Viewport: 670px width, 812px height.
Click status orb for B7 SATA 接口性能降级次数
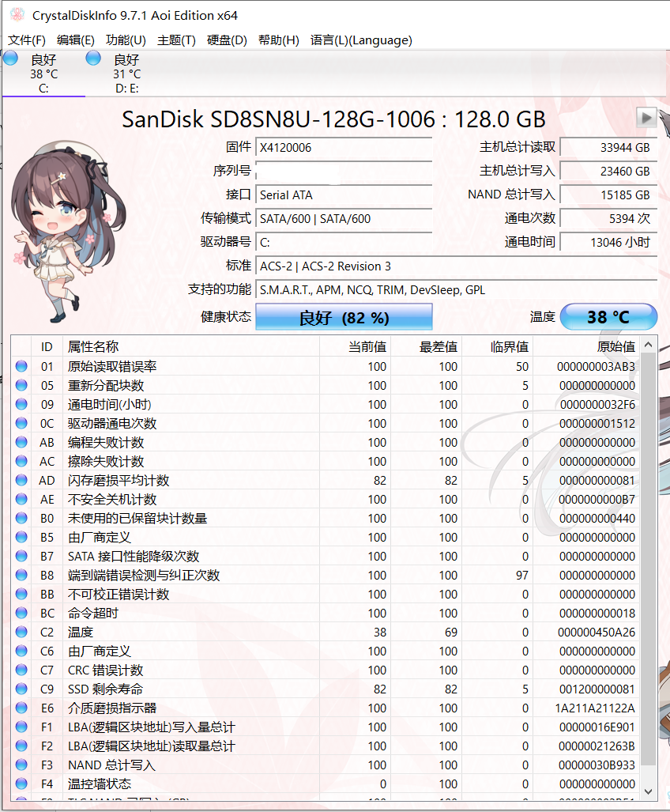21,556
